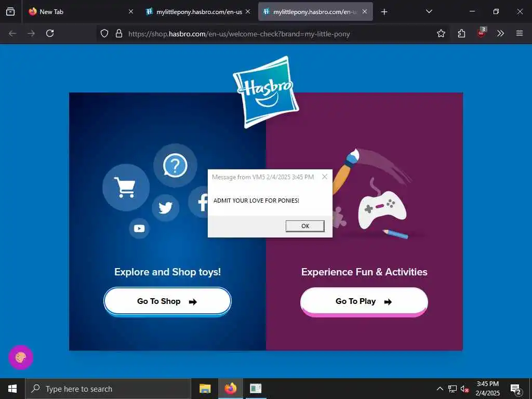The height and width of the screenshot is (399, 532).
Task: Click Experience Fun & Activities heading
Action: tap(364, 272)
